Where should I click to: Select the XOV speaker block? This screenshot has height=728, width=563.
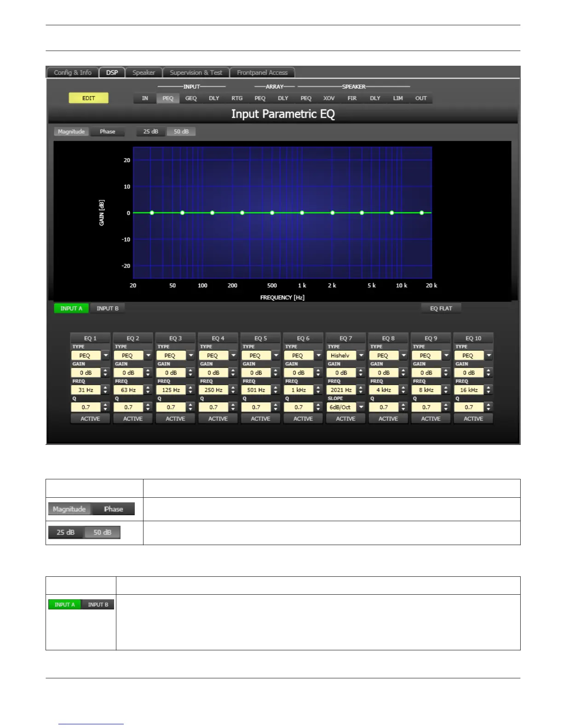pos(329,98)
